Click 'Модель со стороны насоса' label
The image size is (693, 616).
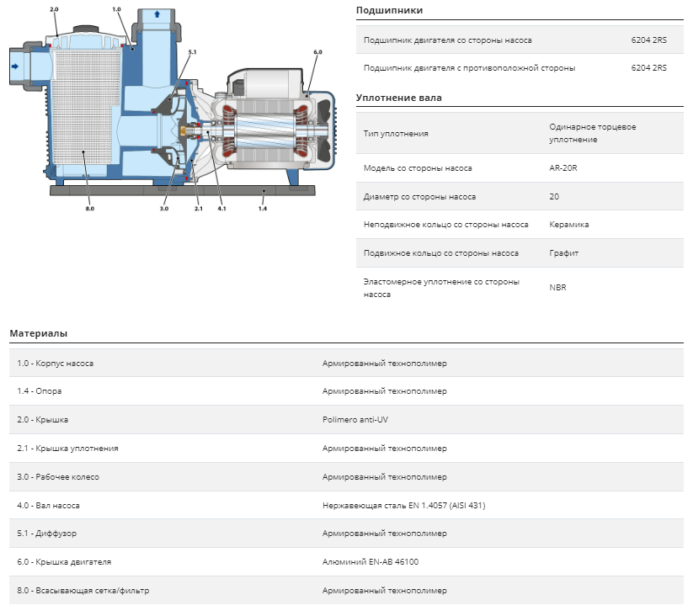click(418, 168)
